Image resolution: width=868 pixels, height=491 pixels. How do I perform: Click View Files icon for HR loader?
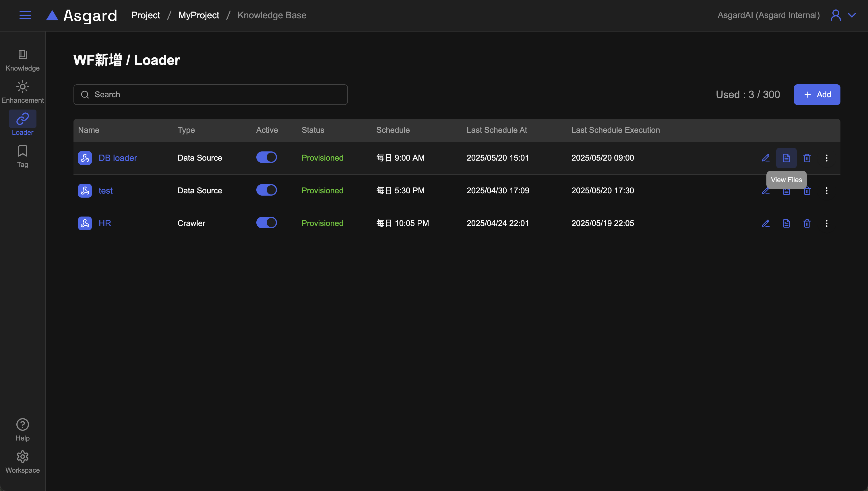click(x=786, y=223)
